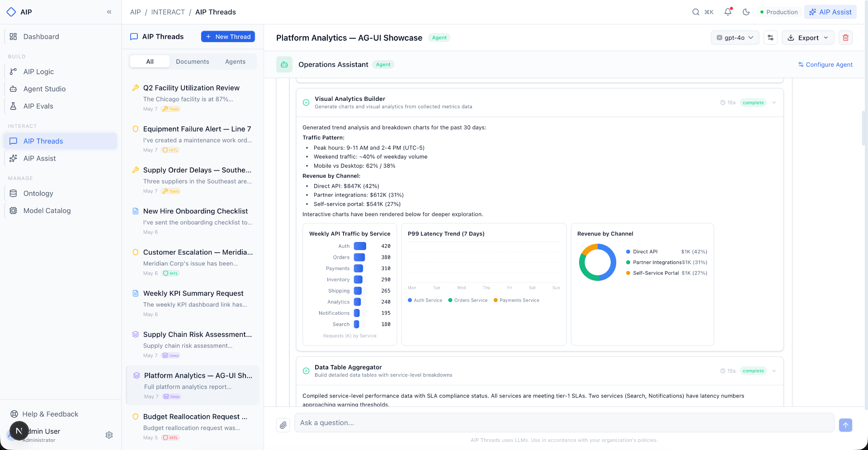This screenshot has width=868, height=450.
Task: Switch to the Agents tab
Action: [235, 62]
